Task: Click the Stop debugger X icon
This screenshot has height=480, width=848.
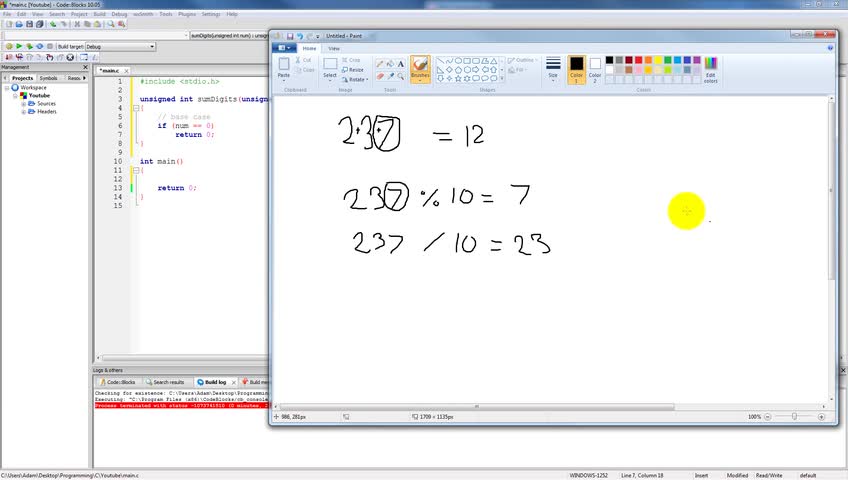Action: [x=70, y=57]
